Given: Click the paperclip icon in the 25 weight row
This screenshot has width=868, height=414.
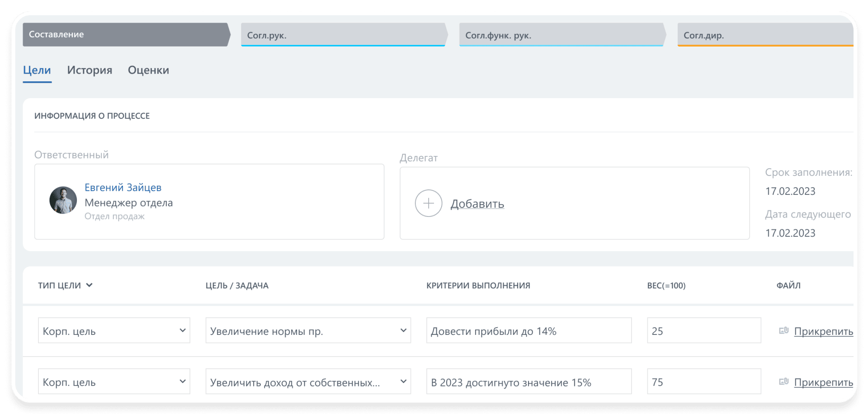Looking at the screenshot, I should tap(783, 331).
